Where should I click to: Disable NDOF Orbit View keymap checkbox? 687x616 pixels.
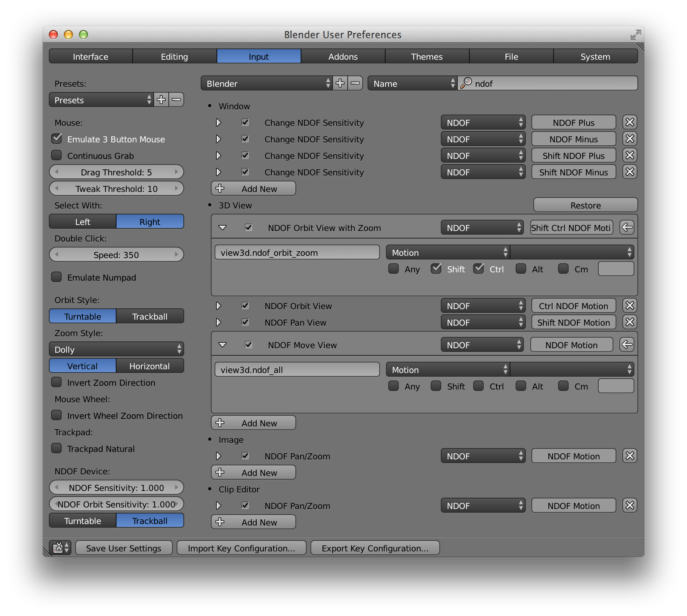(245, 305)
